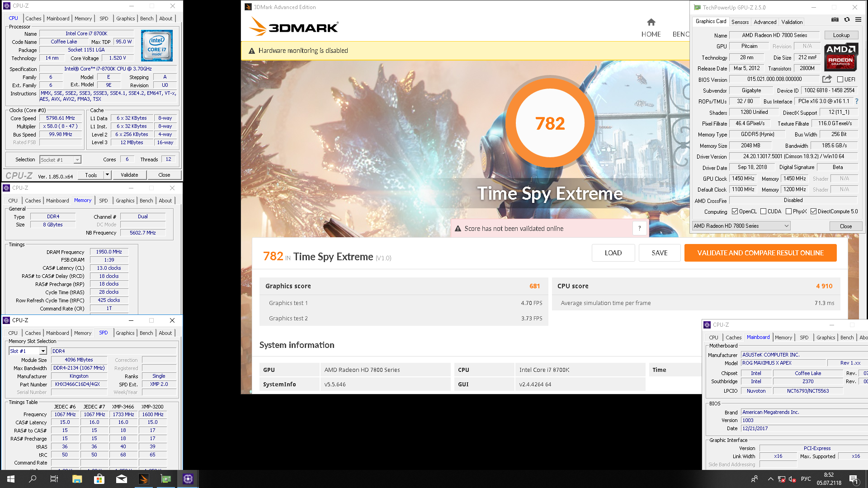
Task: Open the GPU-Z hamburger menu
Action: 858,20
